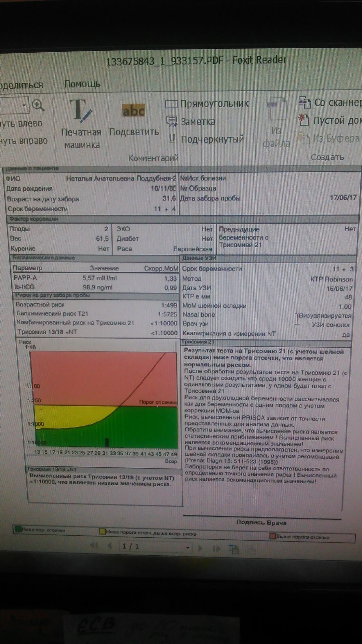The height and width of the screenshot is (644, 362).
Task: Go to previous page arrow
Action: click(110, 546)
